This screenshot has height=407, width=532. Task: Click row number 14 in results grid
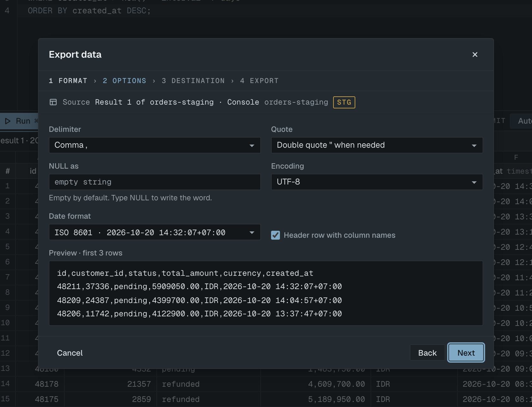click(x=5, y=384)
